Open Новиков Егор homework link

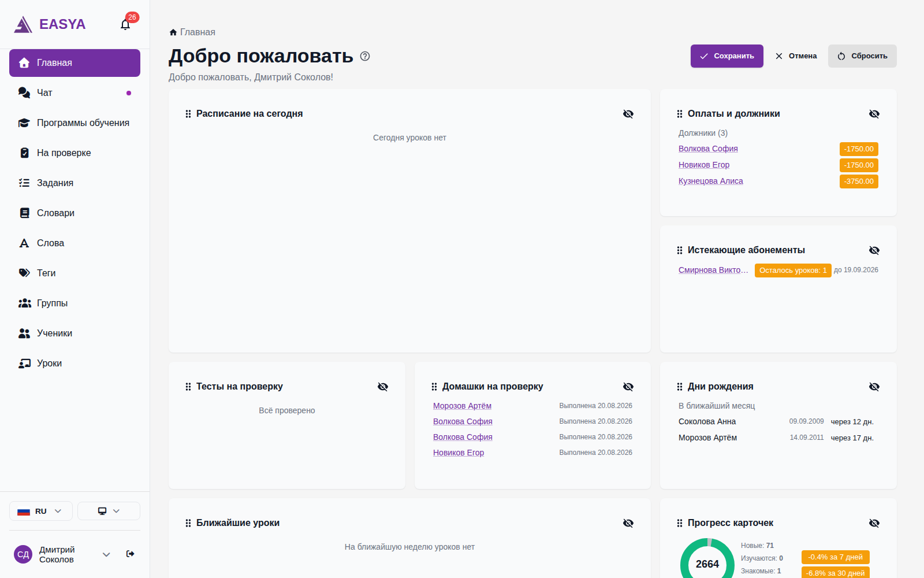point(459,453)
